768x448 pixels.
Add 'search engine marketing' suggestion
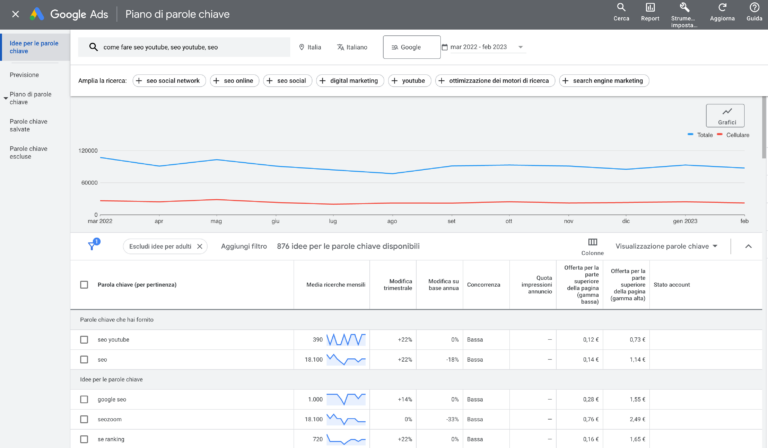(x=603, y=80)
